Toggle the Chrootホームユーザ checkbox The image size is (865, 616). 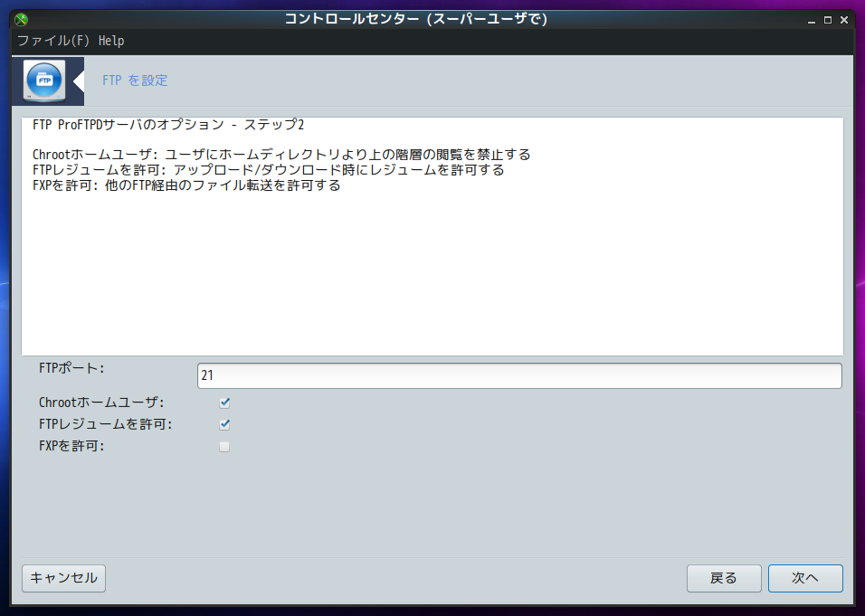point(224,403)
